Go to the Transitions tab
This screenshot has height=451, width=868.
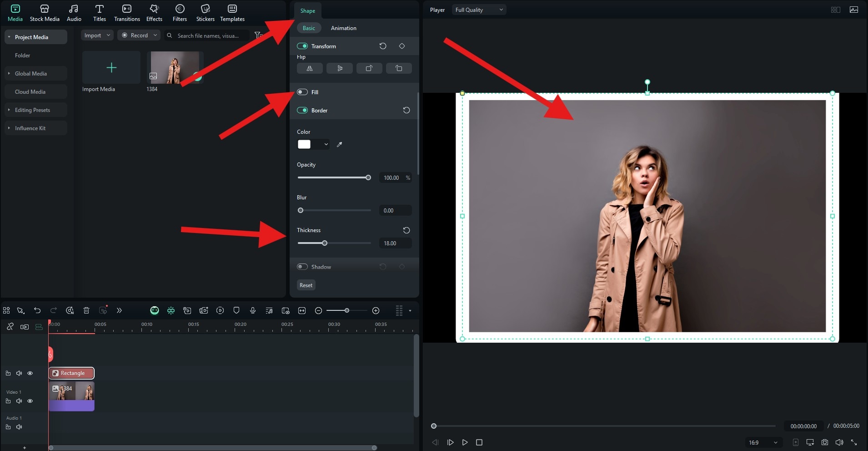[x=127, y=13]
